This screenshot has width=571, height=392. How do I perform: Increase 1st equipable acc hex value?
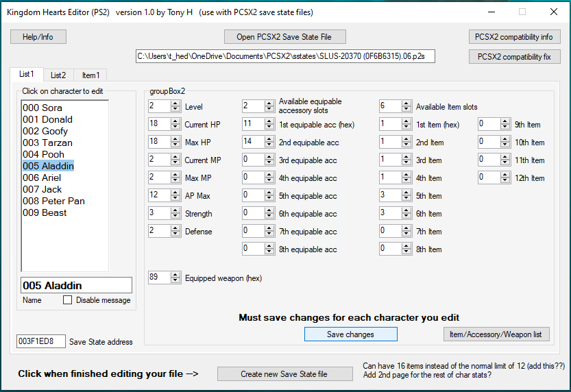pyautogui.click(x=269, y=121)
